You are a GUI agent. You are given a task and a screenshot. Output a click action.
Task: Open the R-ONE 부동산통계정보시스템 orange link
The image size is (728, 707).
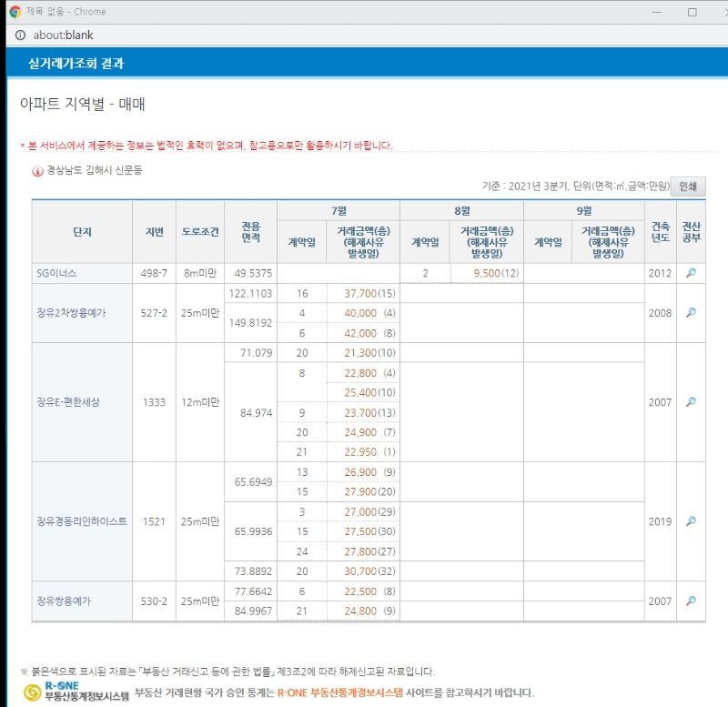point(340,692)
